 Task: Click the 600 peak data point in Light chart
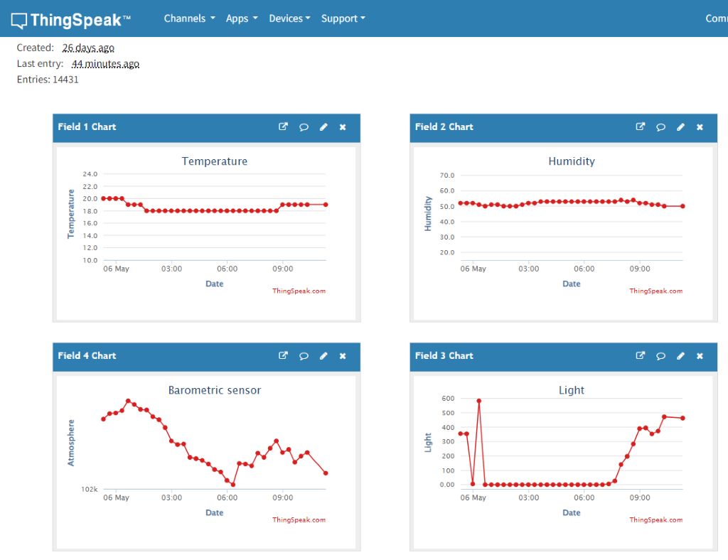478,401
